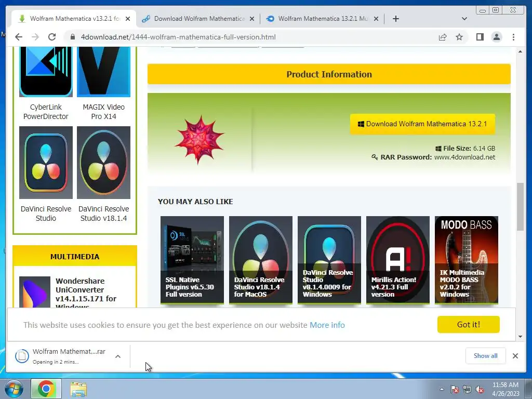
Task: Bookmark this page with the star icon
Action: [459, 37]
